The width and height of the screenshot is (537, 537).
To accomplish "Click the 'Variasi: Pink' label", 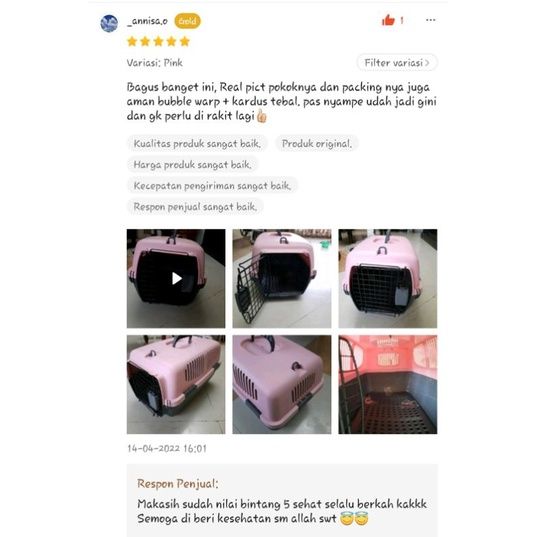I will point(154,63).
